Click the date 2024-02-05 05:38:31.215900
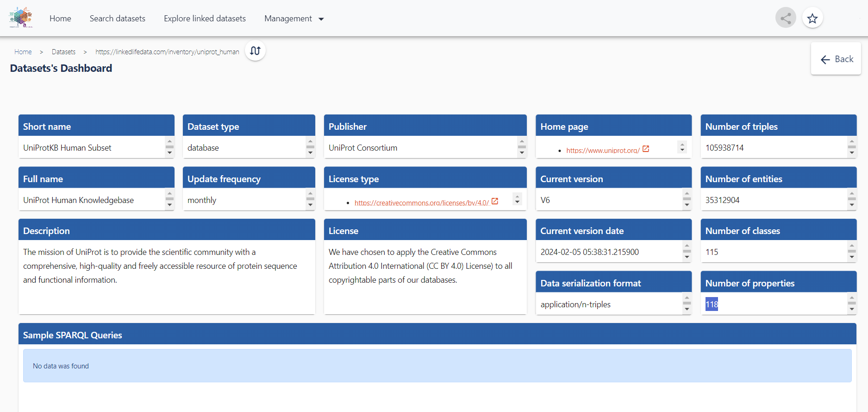This screenshot has height=412, width=868. (590, 252)
